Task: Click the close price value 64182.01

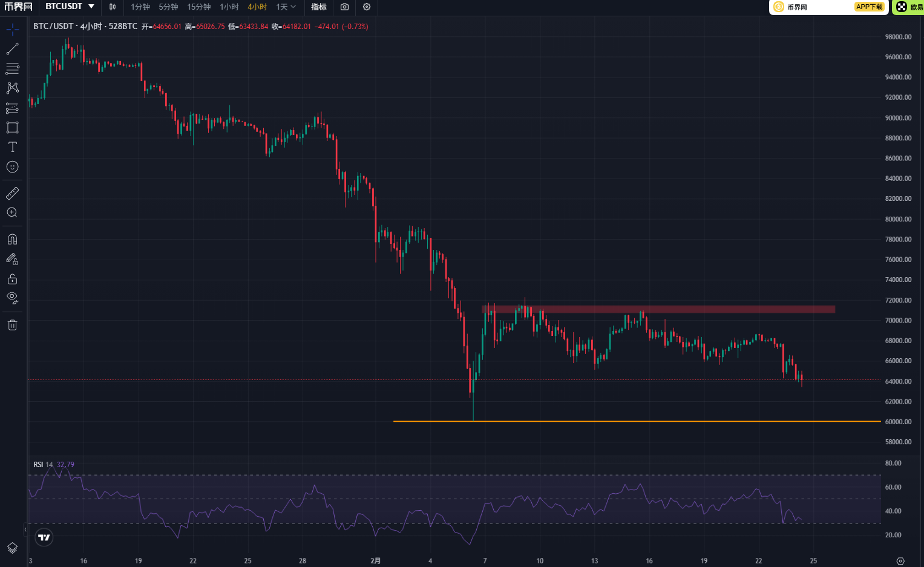Action: [x=297, y=27]
